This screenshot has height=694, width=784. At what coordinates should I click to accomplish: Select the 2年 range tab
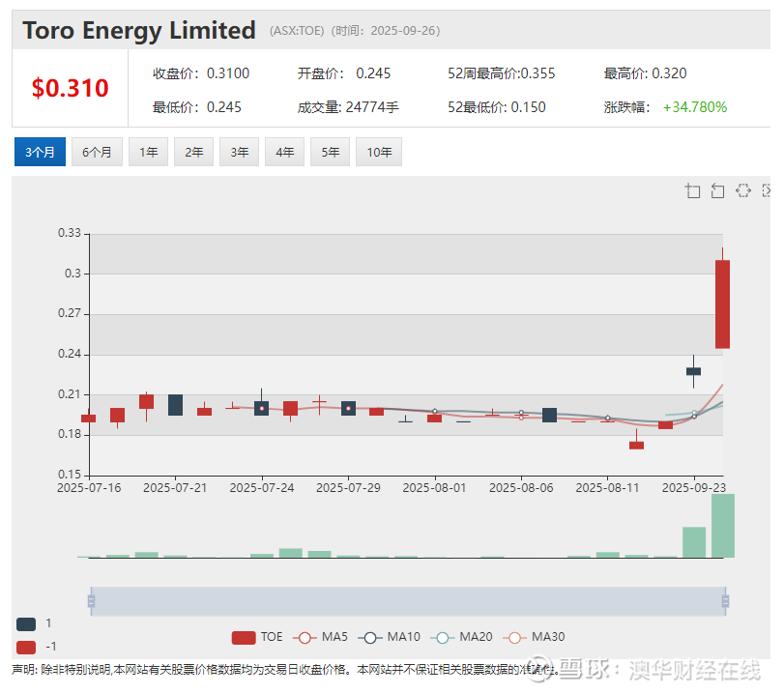(194, 152)
